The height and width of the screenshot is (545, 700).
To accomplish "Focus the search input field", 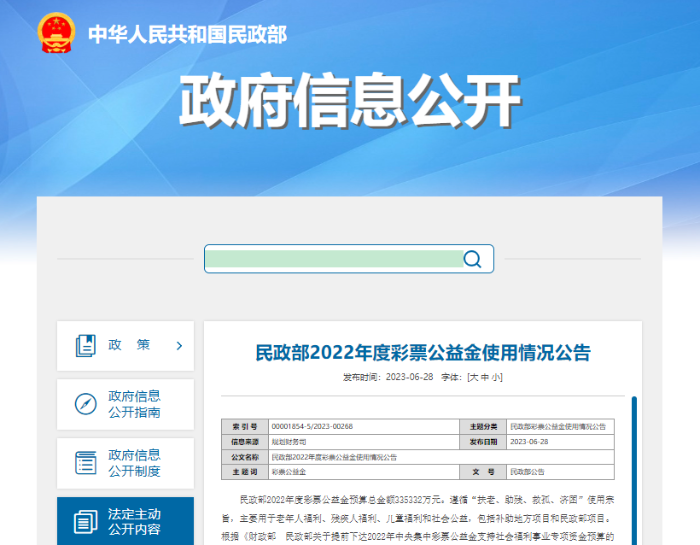I will [x=334, y=258].
